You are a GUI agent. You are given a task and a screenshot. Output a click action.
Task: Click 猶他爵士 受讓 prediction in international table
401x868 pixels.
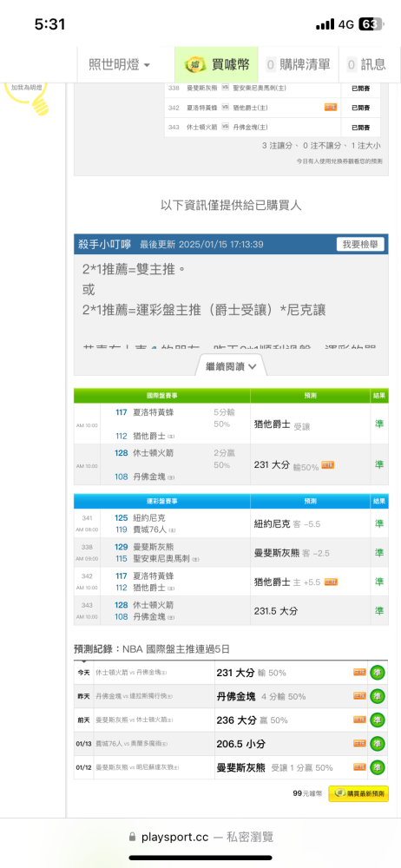click(281, 424)
